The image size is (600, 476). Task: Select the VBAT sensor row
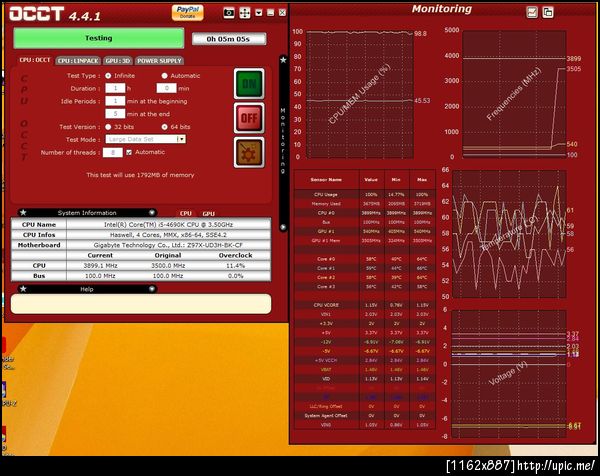[x=365, y=370]
